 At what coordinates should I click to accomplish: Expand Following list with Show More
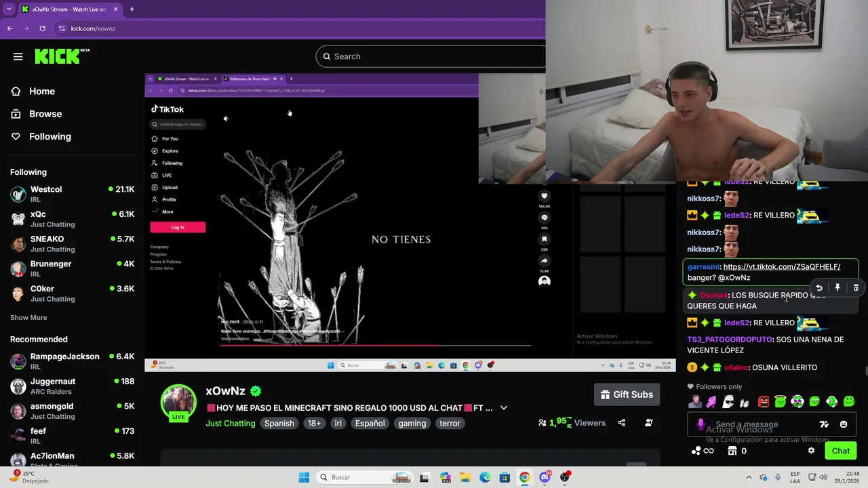28,317
